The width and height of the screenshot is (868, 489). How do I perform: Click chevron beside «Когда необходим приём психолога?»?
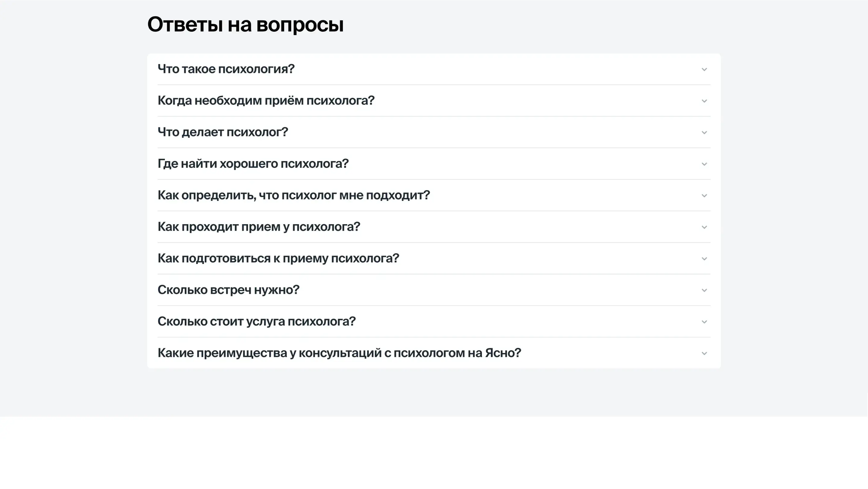[x=704, y=101]
